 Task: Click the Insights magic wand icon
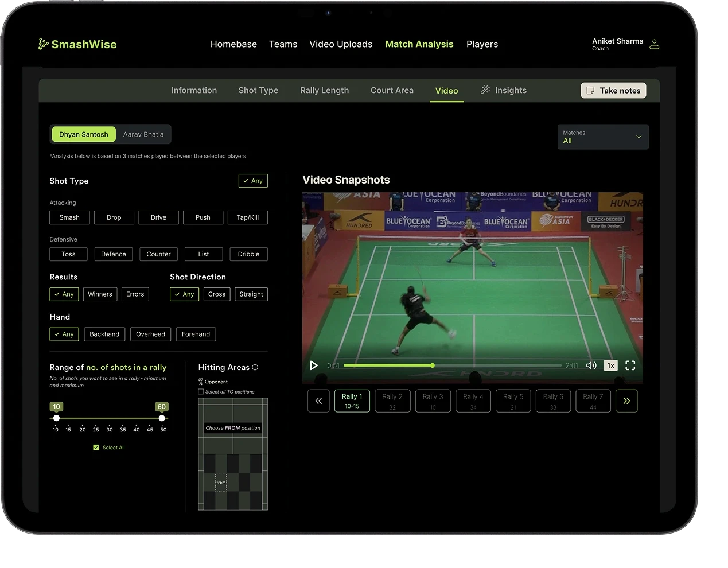pyautogui.click(x=485, y=90)
